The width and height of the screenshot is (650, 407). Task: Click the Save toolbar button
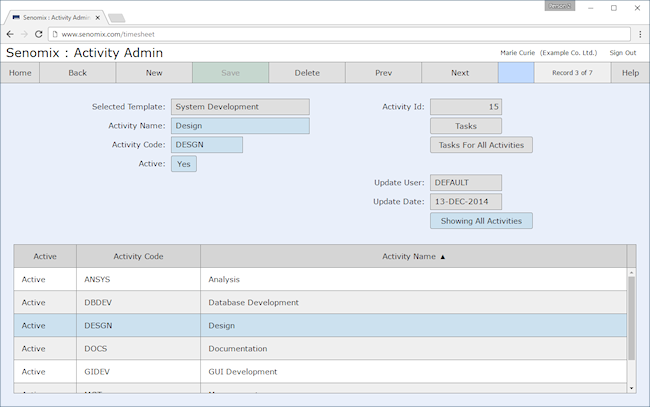tap(230, 73)
